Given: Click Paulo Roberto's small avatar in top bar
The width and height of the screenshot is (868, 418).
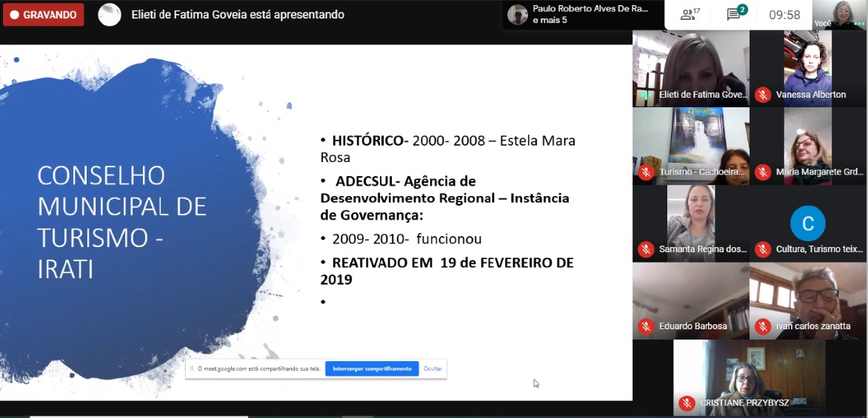Looking at the screenshot, I should click(x=518, y=15).
